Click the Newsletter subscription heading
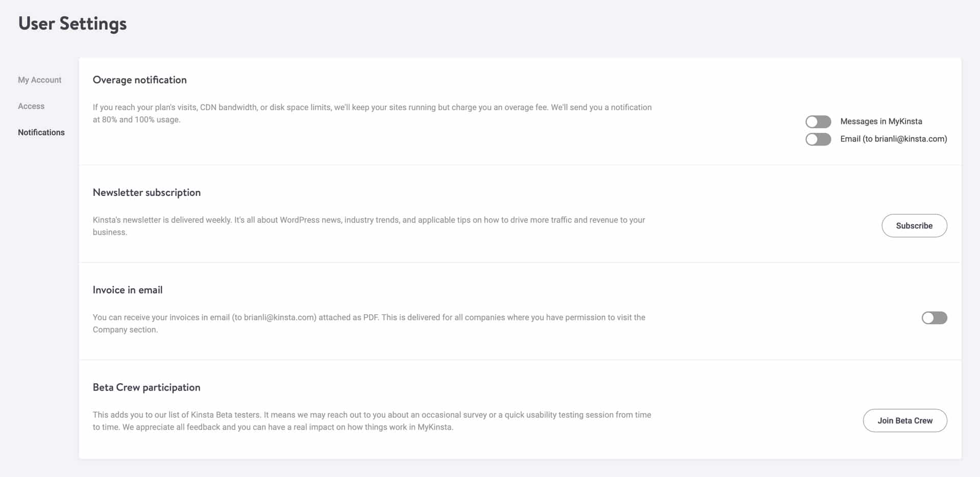 point(146,192)
